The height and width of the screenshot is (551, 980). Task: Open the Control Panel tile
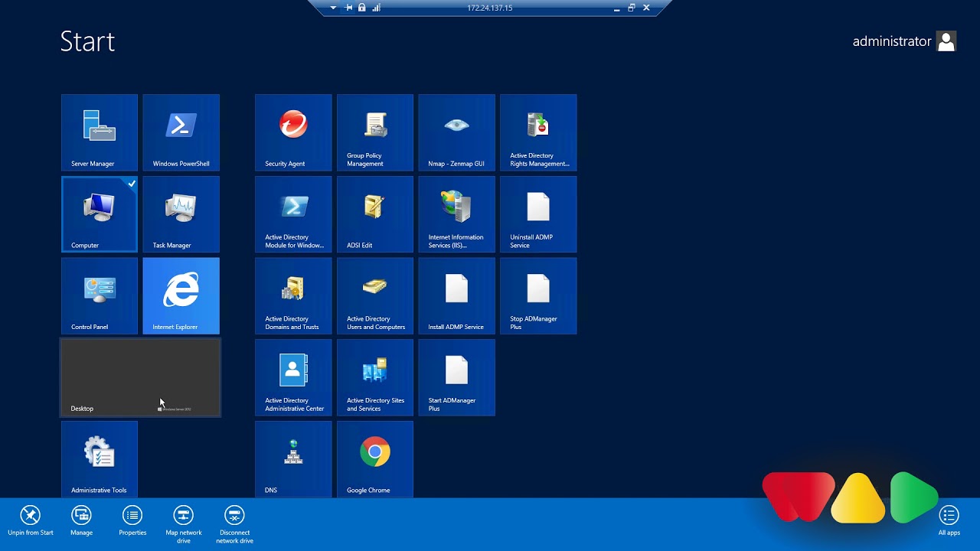point(100,296)
